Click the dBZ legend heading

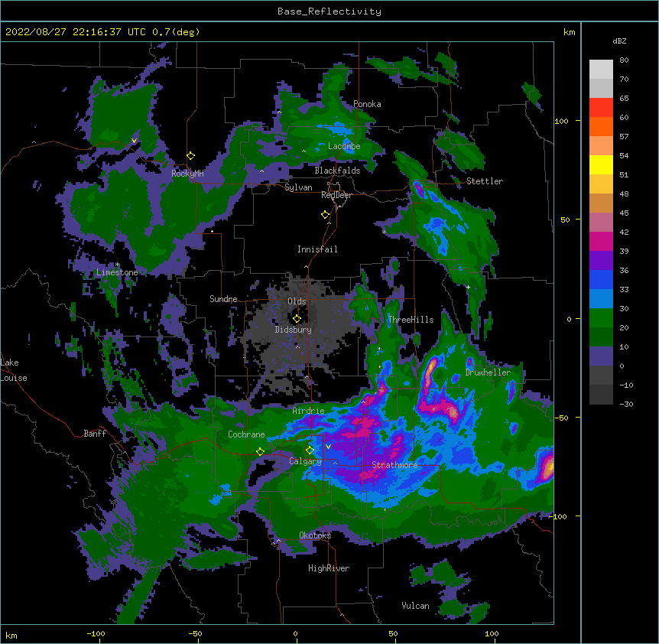[x=619, y=41]
